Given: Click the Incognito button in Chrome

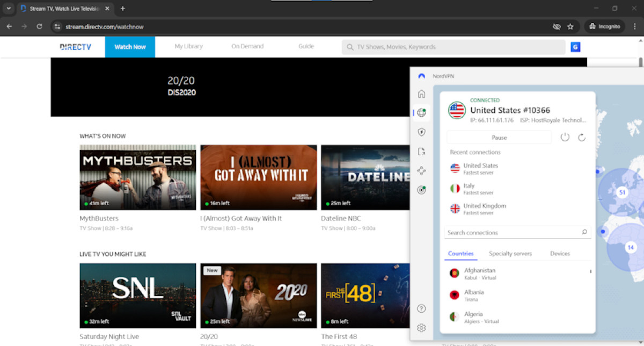Looking at the screenshot, I should tap(604, 26).
